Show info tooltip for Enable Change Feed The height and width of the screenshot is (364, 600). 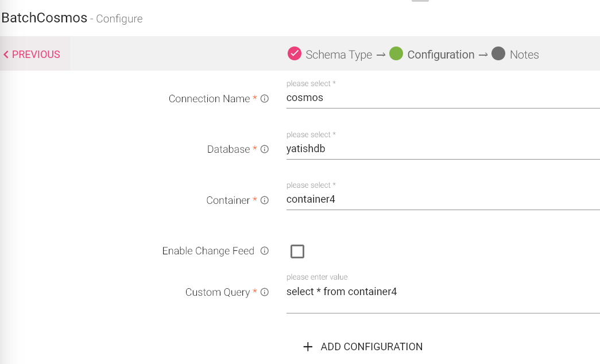pyautogui.click(x=265, y=251)
